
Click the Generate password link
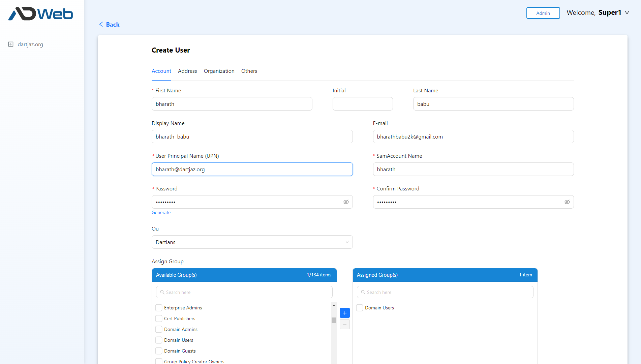pos(161,212)
